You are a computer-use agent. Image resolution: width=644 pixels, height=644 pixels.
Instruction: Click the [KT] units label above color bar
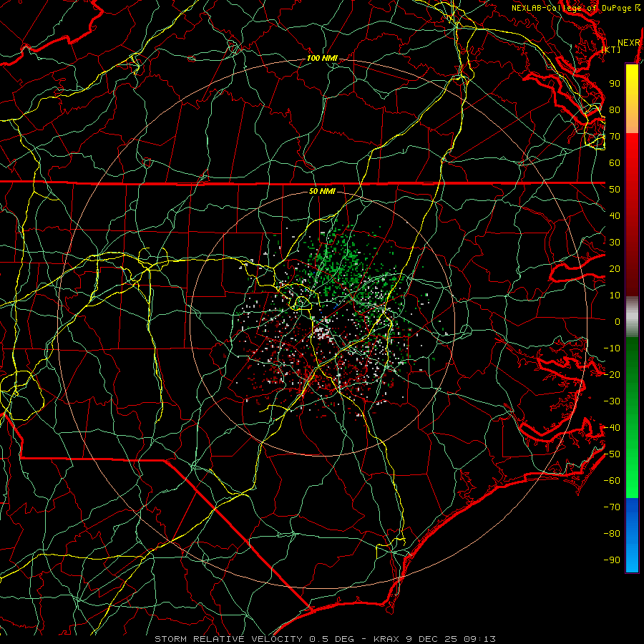[x=611, y=49]
